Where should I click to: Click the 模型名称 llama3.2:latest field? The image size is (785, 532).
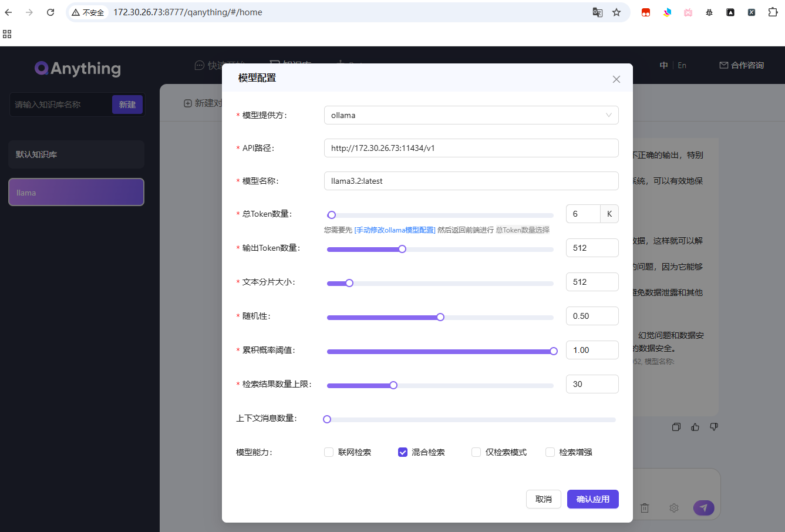click(x=471, y=181)
